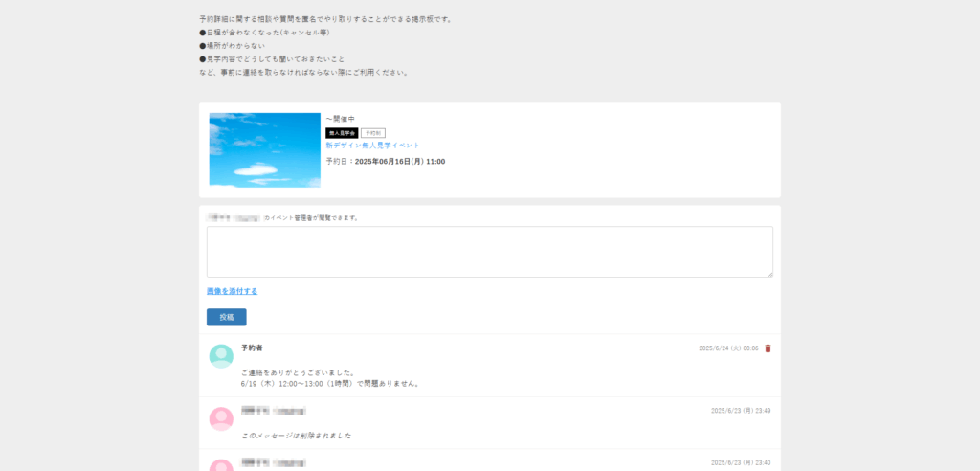Viewport: 980px width, 471px height.
Task: Click the pink avatar beside the deleted message
Action: 221,419
